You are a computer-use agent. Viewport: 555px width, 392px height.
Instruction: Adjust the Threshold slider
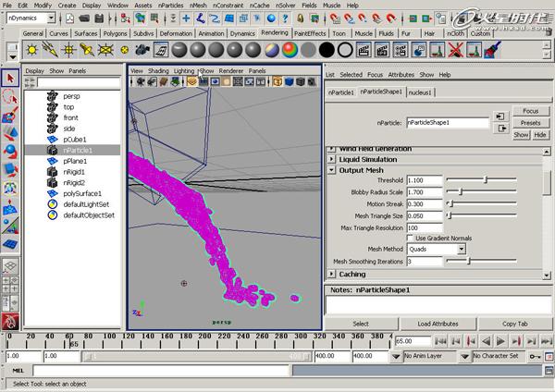pos(486,180)
